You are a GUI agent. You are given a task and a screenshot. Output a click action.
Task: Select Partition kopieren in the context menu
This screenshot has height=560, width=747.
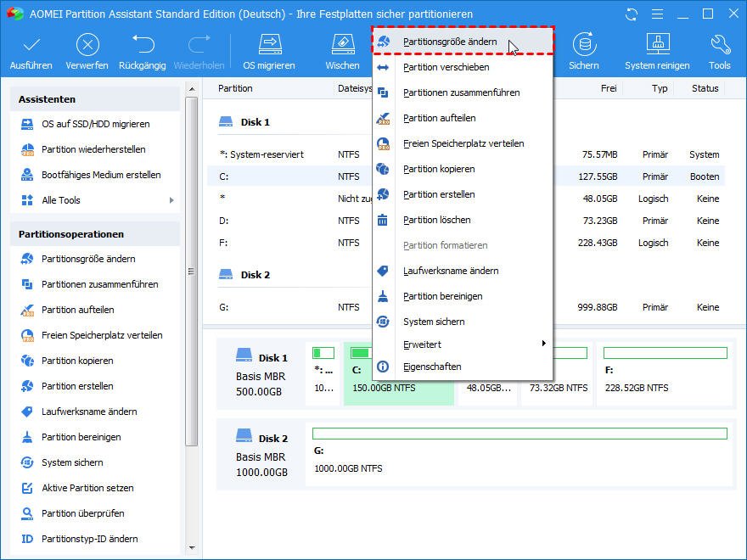click(462, 169)
